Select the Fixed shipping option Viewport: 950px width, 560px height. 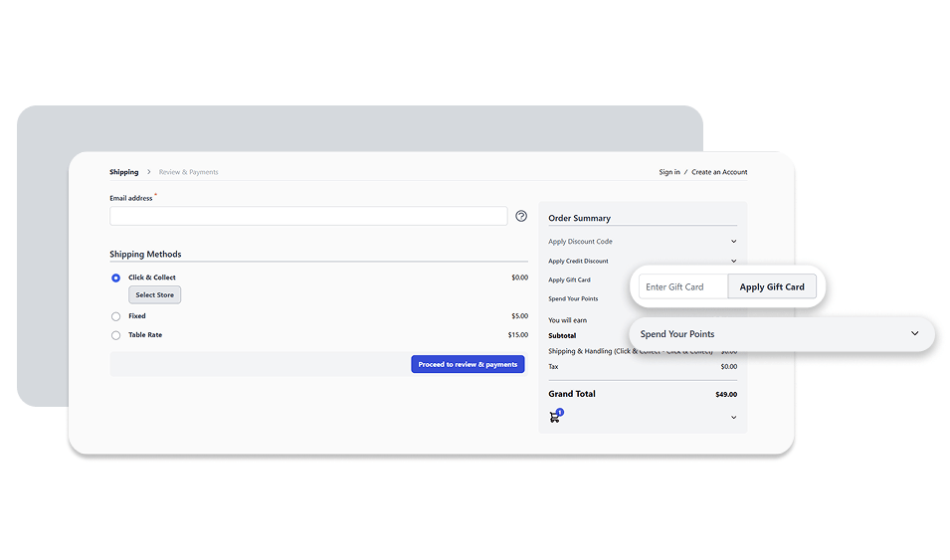coord(115,316)
